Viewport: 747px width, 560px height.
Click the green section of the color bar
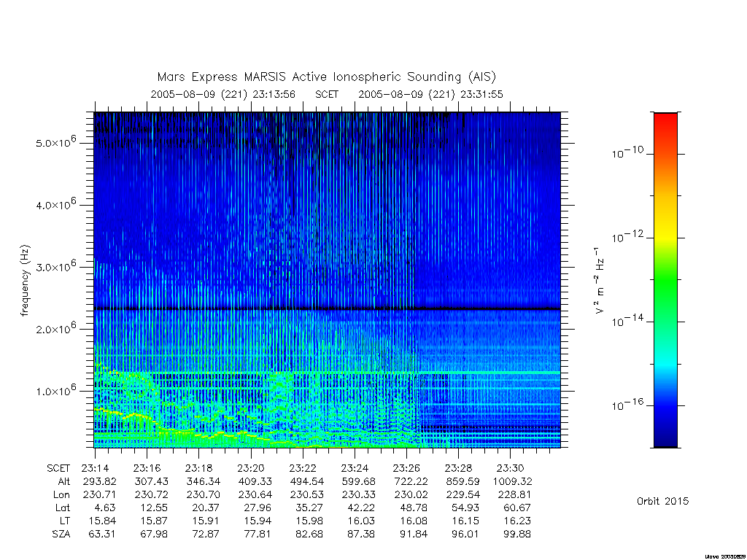(x=665, y=281)
